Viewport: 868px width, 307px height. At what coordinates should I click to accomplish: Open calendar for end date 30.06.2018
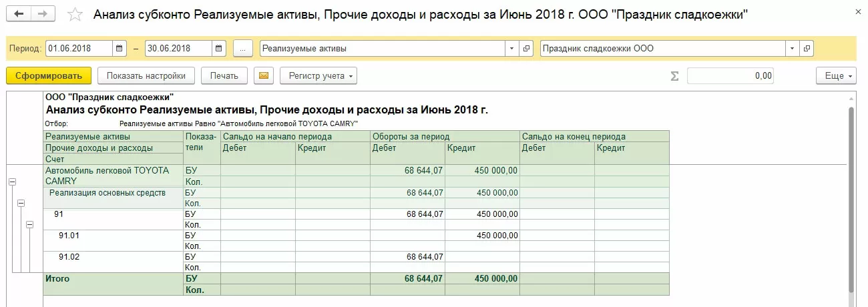(x=220, y=49)
